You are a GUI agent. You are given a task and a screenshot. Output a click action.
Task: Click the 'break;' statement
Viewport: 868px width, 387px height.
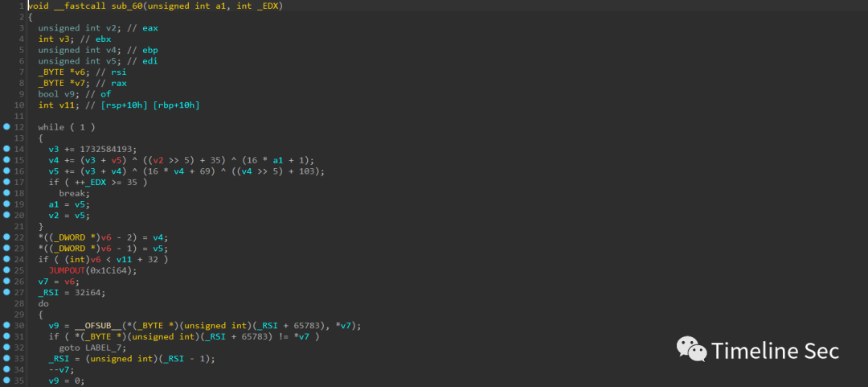point(74,193)
